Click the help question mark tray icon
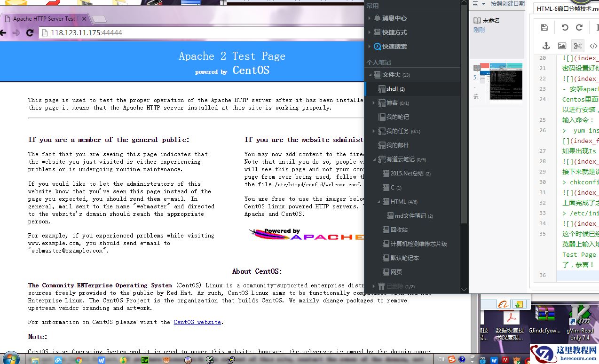Screen dimensions: 599x364 [x=463, y=360]
